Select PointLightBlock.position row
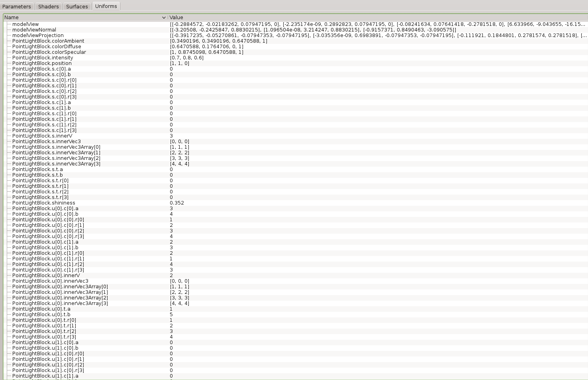Screen dimensions: 588x380 tap(295, 63)
